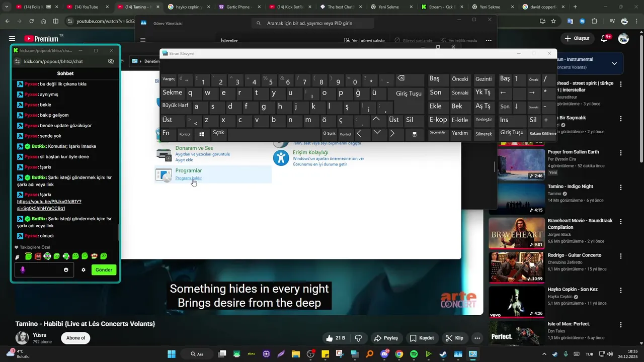Open the youtu.be link in chat
Viewport: 644px width, 362px height.
[x=49, y=205]
